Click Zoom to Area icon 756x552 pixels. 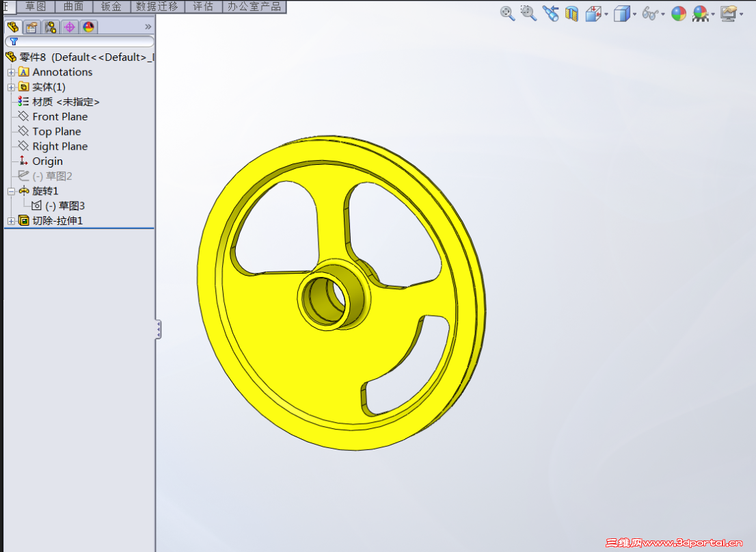click(528, 14)
